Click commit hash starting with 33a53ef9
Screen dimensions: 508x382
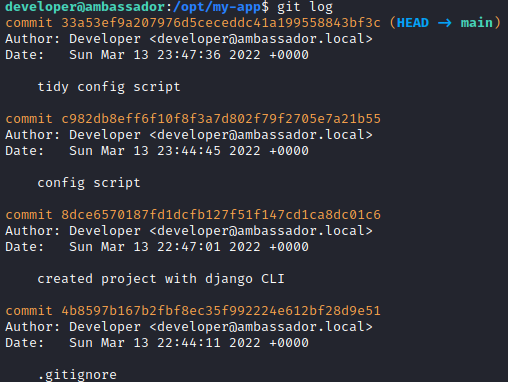(221, 23)
